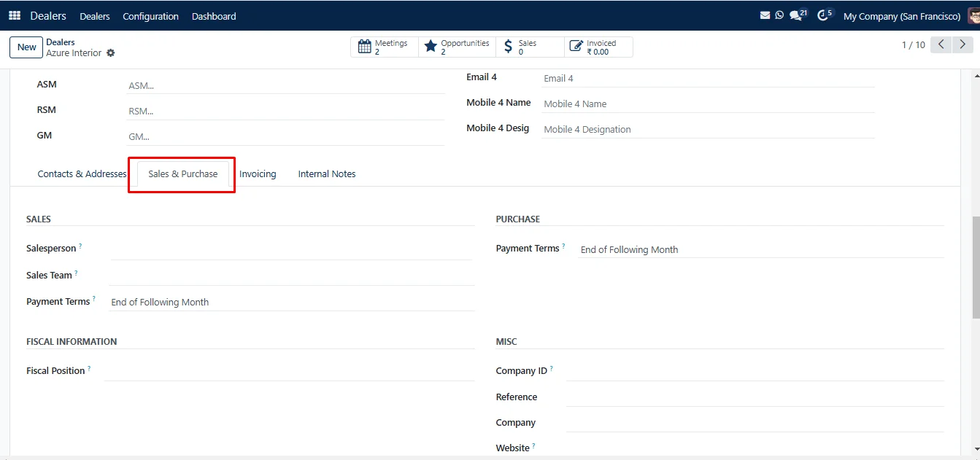Screen dimensions: 980x460
Task: Open the user avatar menu
Action: 973,15
